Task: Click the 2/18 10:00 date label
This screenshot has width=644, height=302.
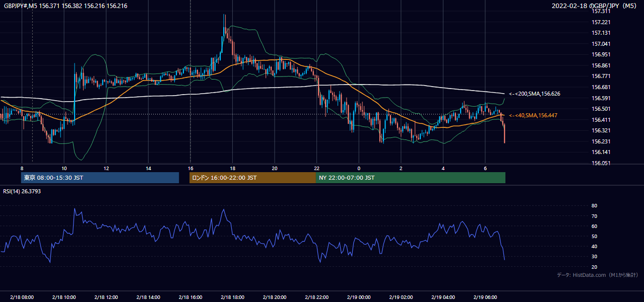Action: [64, 297]
